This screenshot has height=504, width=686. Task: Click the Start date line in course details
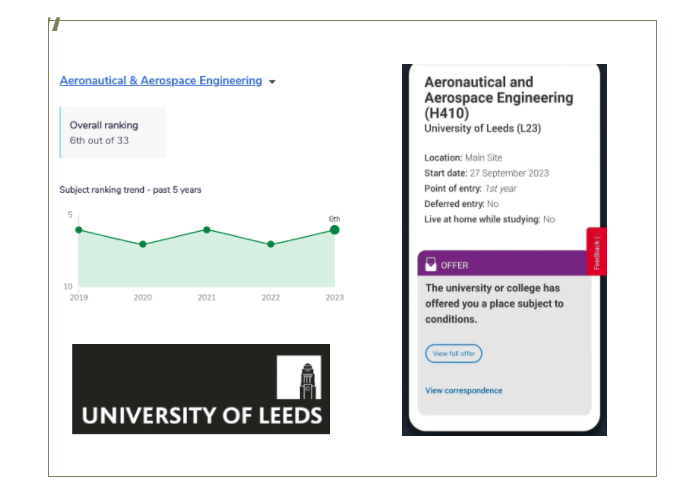(485, 173)
